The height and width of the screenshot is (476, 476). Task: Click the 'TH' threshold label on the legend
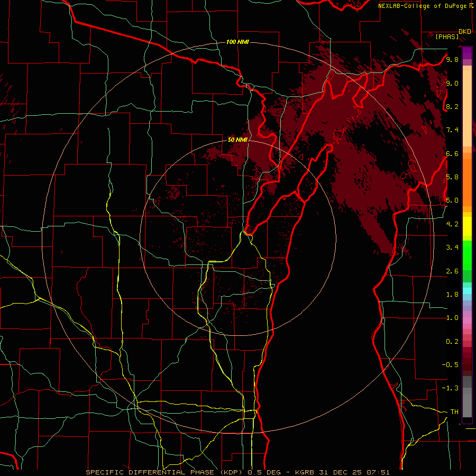point(454,411)
